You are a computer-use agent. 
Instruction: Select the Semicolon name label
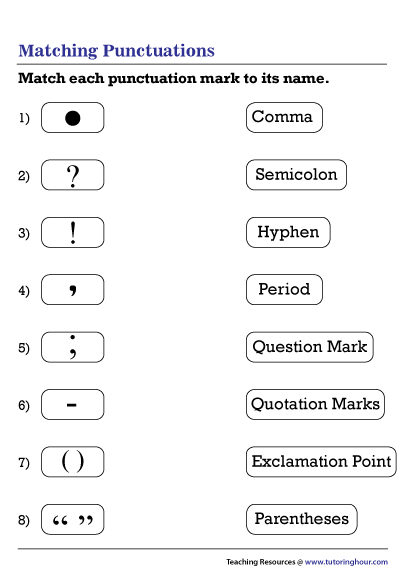tap(296, 175)
